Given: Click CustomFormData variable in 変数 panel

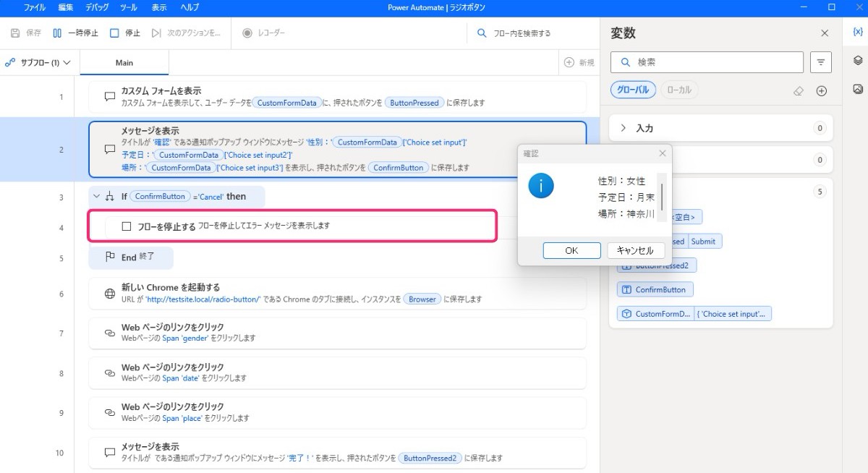Looking at the screenshot, I should [655, 314].
